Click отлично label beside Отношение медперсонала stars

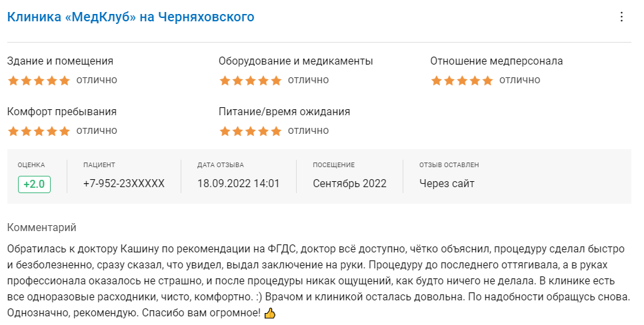point(519,80)
